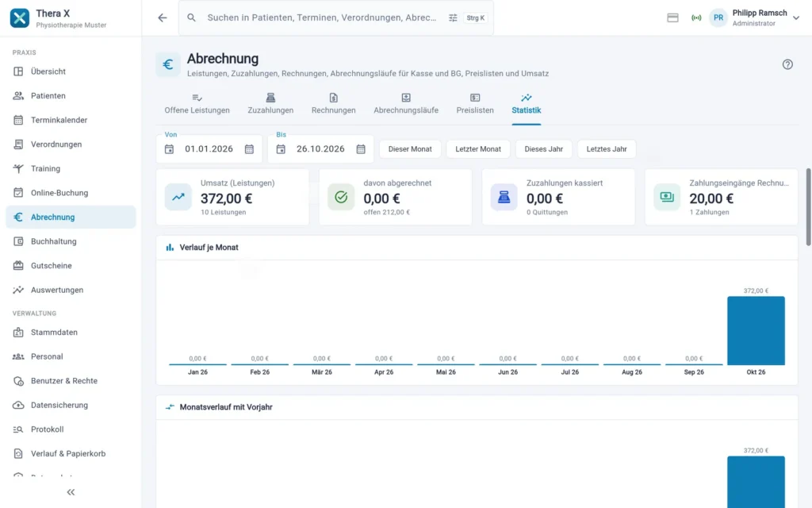Switch to the Offene Leistungen tab
The height and width of the screenshot is (508, 812).
point(197,104)
